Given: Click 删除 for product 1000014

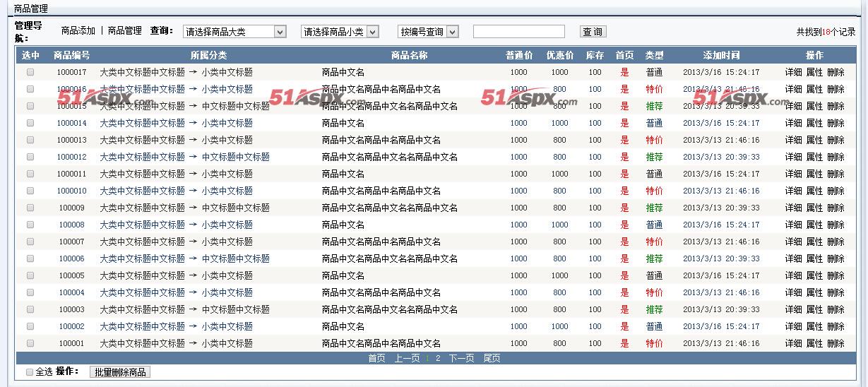Looking at the screenshot, I should [x=836, y=123].
